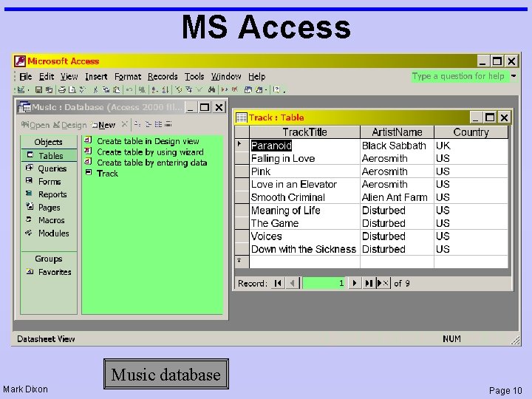Click the Print Preview toolbar icon
532x399 pixels.
[72, 89]
